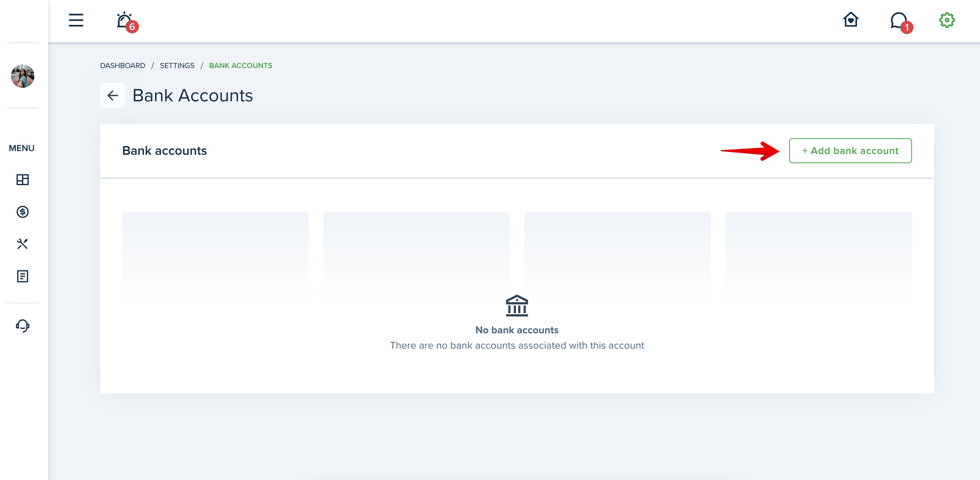Viewport: 980px width, 480px height.
Task: Go to DASHBOARD breadcrumb
Action: (122, 65)
